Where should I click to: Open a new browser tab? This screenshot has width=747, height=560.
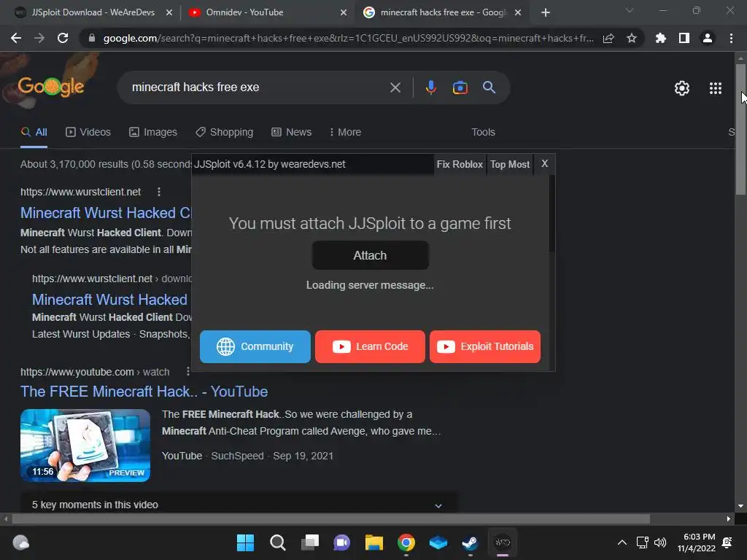(x=546, y=13)
